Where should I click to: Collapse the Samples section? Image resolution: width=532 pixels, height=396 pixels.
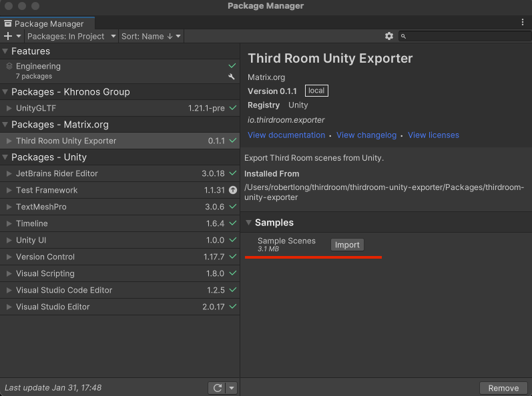click(x=248, y=223)
